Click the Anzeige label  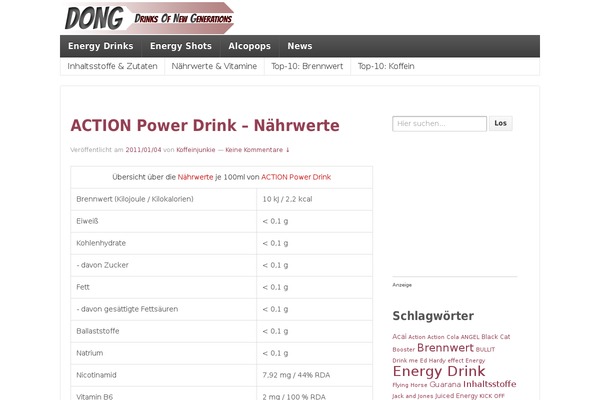click(402, 285)
